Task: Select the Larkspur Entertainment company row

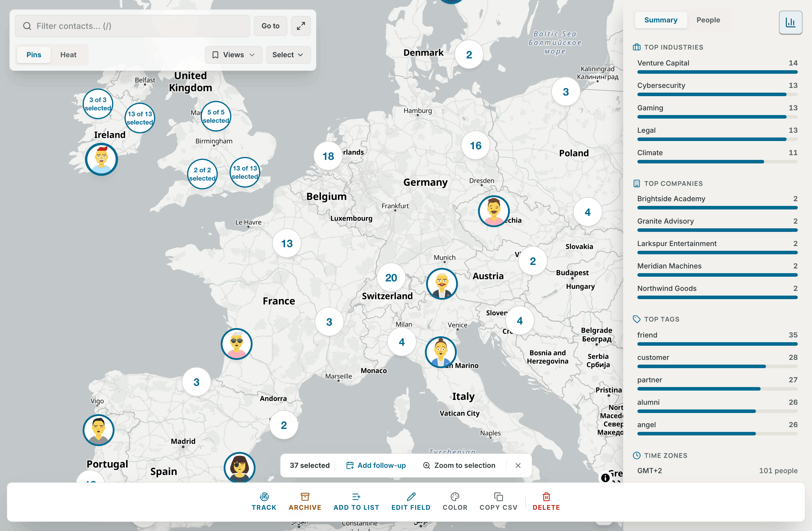Action: (x=717, y=247)
